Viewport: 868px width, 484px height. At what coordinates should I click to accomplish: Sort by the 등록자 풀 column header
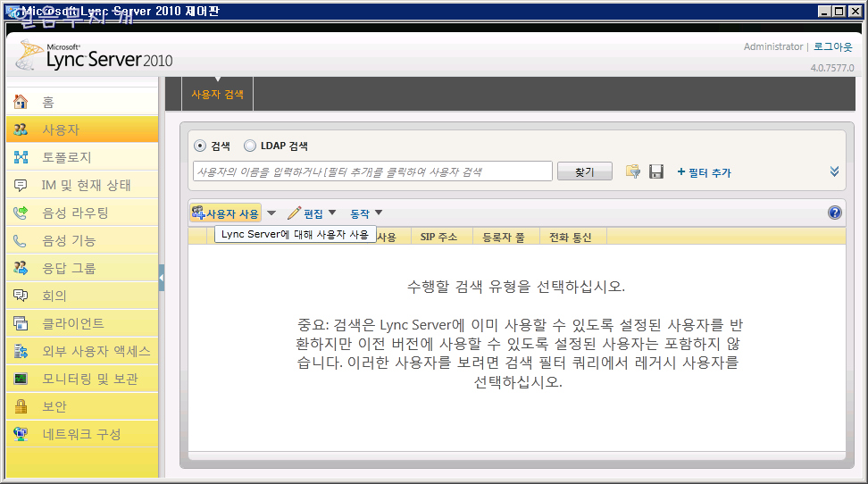[x=503, y=237]
